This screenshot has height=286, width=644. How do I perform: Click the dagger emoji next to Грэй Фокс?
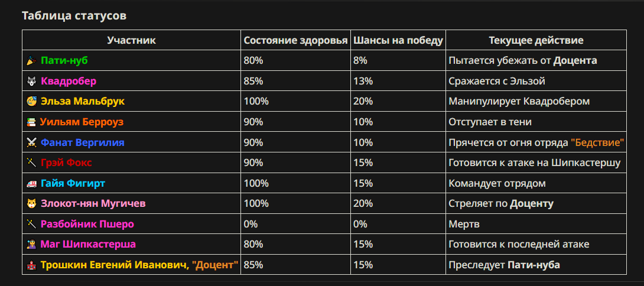(x=31, y=162)
